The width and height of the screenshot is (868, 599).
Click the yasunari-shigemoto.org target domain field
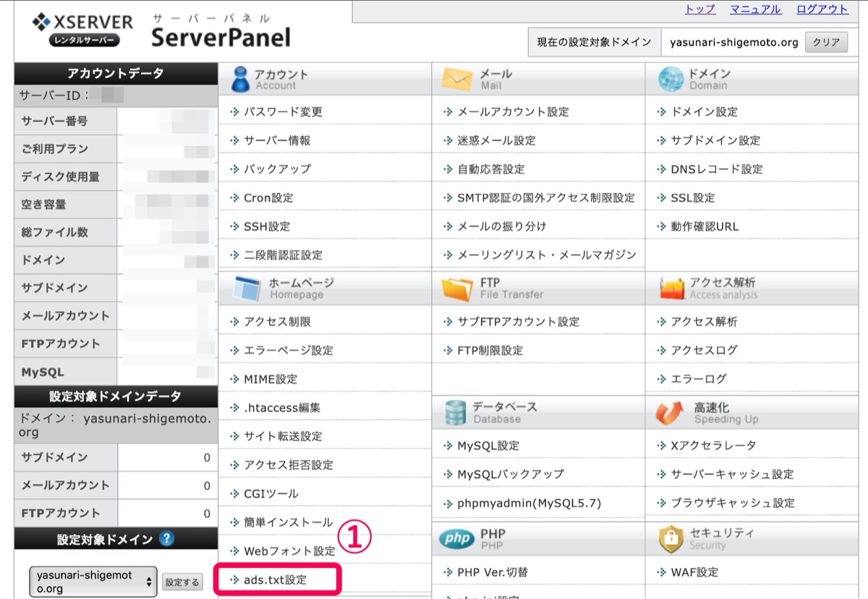(x=733, y=43)
